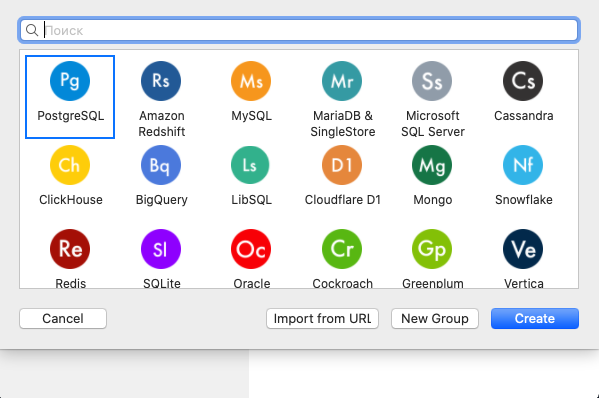This screenshot has width=599, height=398.
Task: Click the "MySQL" label text
Action: [x=251, y=116]
